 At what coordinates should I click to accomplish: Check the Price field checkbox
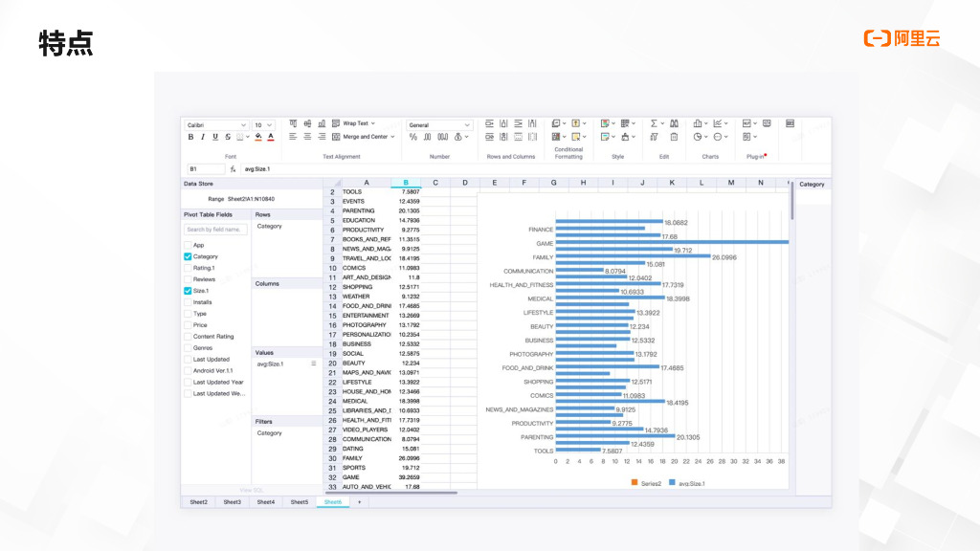click(188, 325)
